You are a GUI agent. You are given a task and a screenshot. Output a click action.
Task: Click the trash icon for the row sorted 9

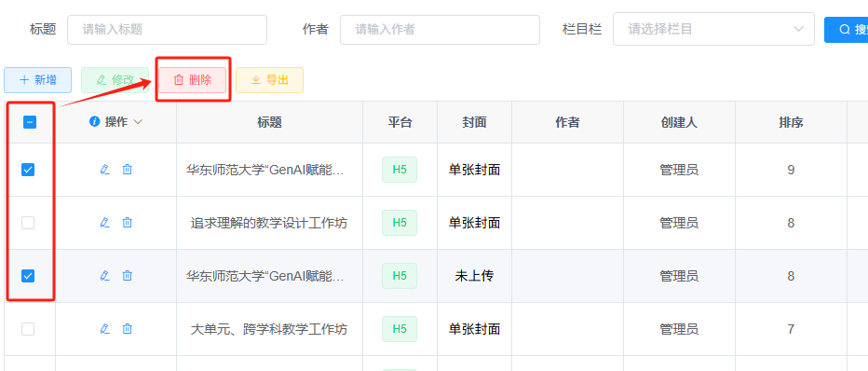coord(128,170)
